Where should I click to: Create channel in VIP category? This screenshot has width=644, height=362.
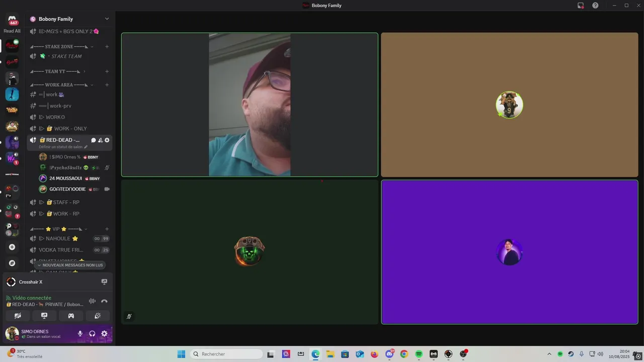(x=107, y=229)
